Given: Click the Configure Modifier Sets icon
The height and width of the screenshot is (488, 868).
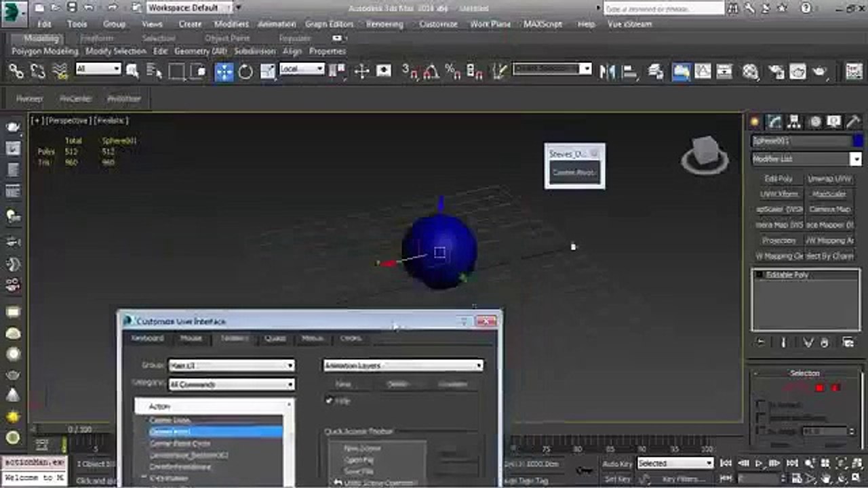Looking at the screenshot, I should [x=848, y=343].
